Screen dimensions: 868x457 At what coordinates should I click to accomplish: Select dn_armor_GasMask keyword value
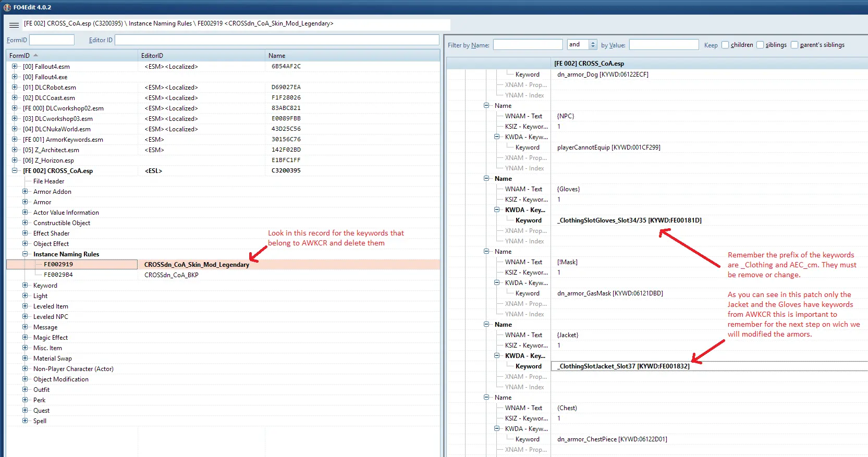tap(610, 293)
